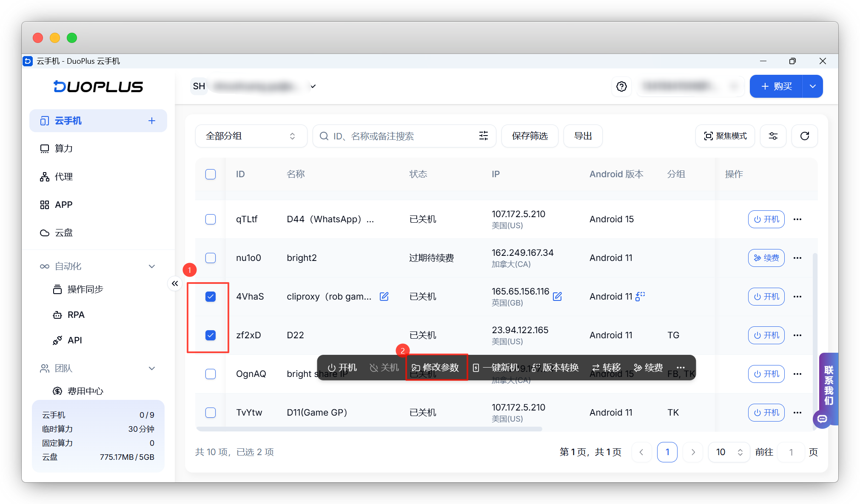Check the TvYtw row checkbox

click(211, 413)
